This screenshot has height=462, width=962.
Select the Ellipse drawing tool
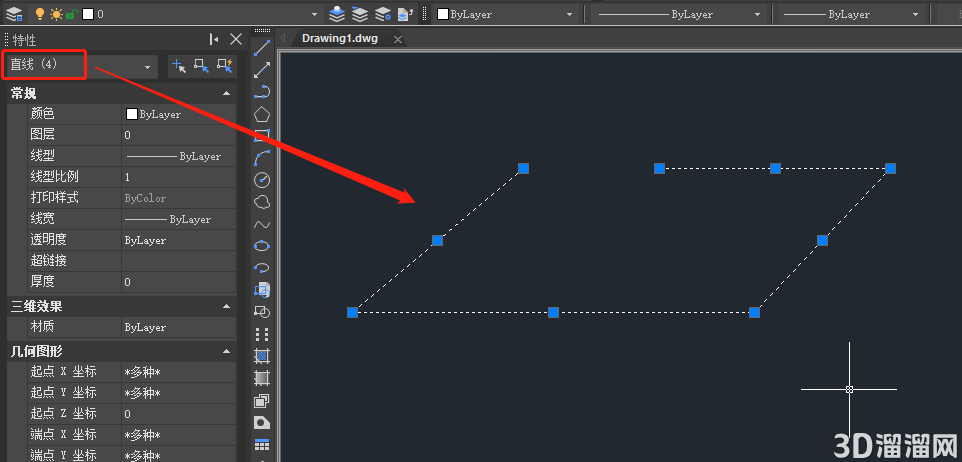click(262, 246)
